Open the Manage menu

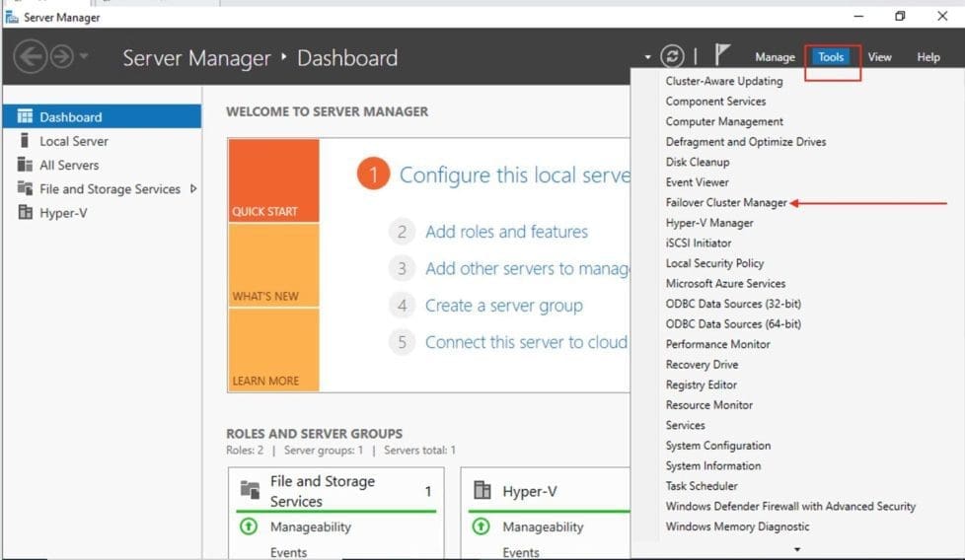(x=775, y=57)
